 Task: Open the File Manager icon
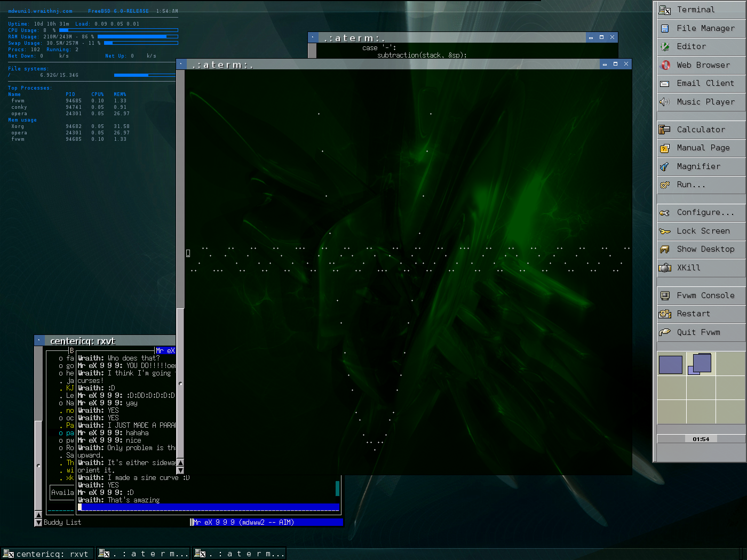665,28
